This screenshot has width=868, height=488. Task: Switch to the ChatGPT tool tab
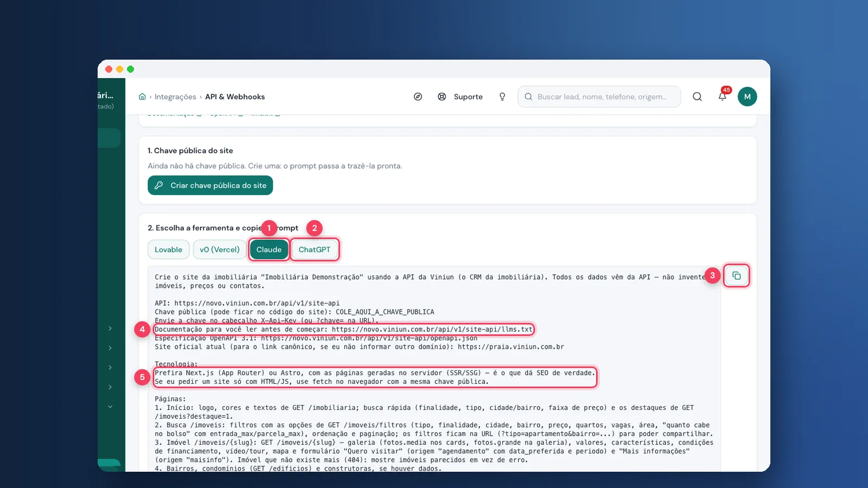(x=315, y=249)
